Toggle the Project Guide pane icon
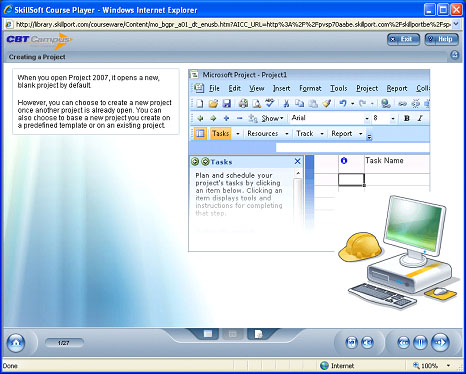466x374 pixels. click(200, 133)
